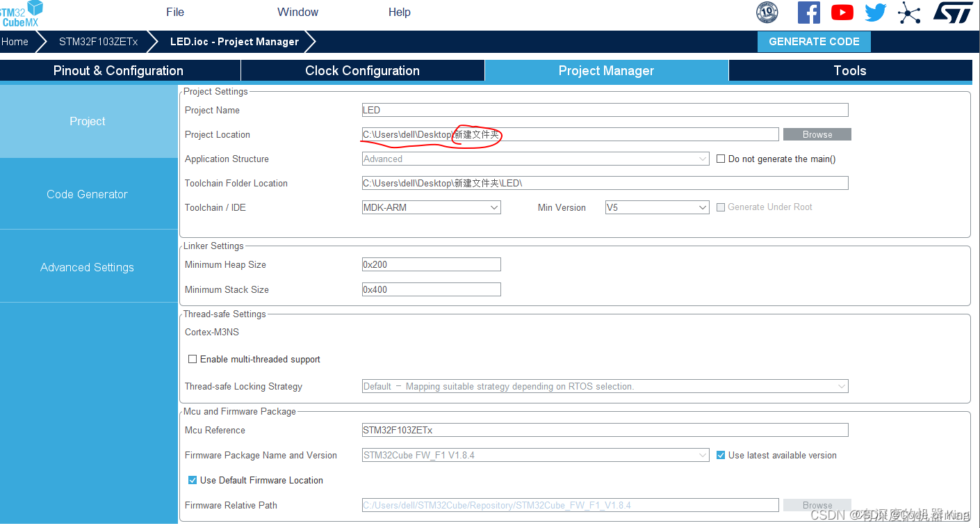980x528 pixels.
Task: Switch to Clock Configuration tab
Action: 362,70
